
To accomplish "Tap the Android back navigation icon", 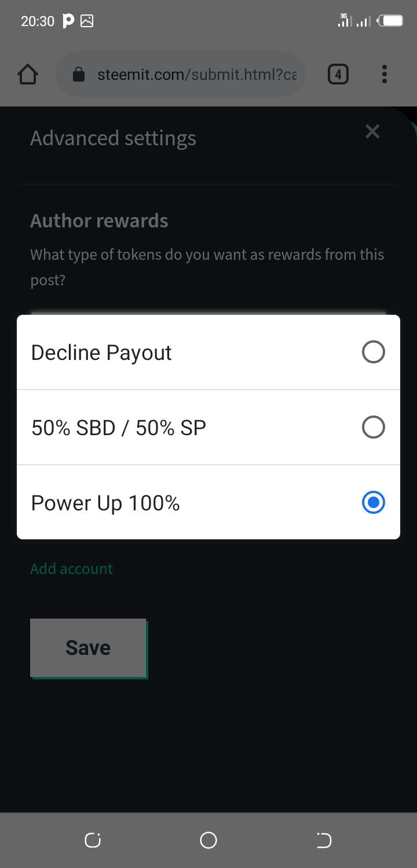I will [324, 840].
